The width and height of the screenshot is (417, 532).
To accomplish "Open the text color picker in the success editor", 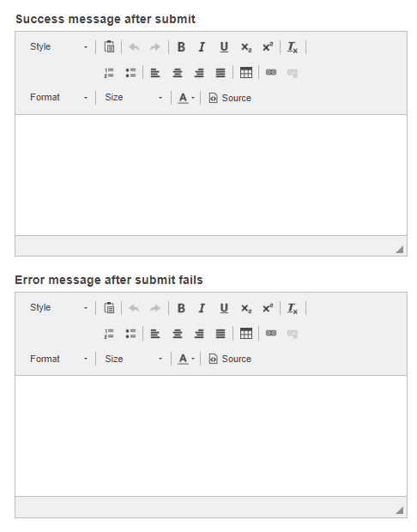I will tap(186, 98).
